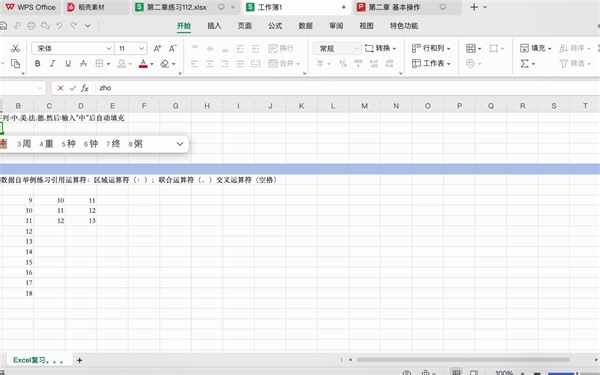Viewport: 600px width, 375px height.
Task: Center text horizontally
Action: [210, 64]
